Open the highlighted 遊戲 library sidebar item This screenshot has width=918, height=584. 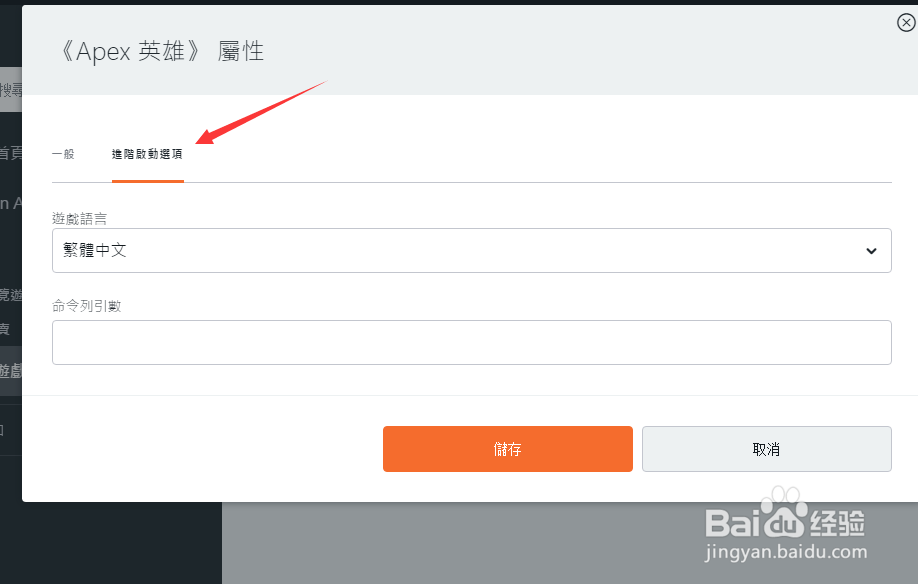point(11,370)
